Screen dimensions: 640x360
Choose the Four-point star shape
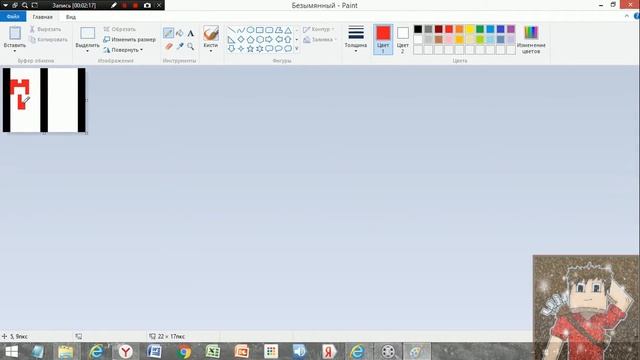tap(241, 49)
